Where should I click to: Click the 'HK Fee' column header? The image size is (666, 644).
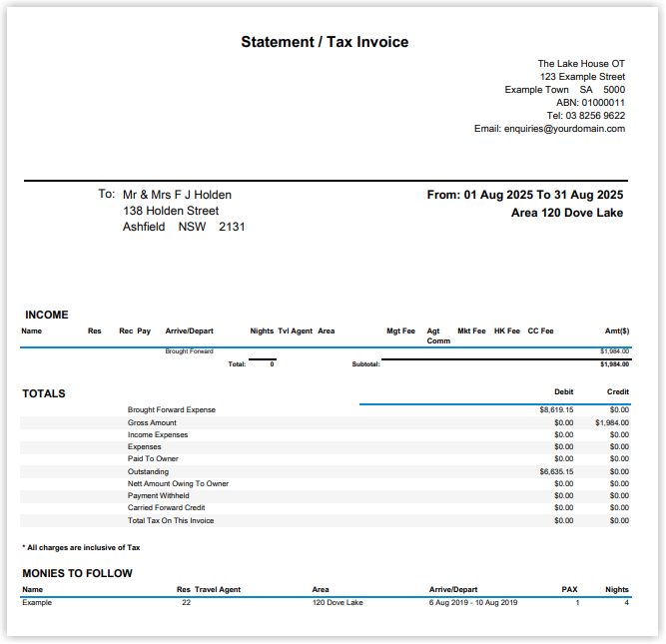pos(506,330)
